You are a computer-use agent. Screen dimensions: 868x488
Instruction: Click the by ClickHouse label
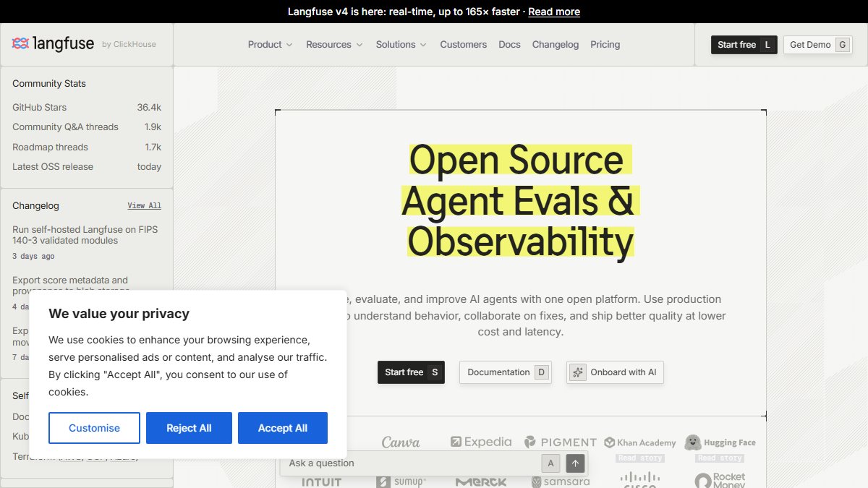coord(129,45)
